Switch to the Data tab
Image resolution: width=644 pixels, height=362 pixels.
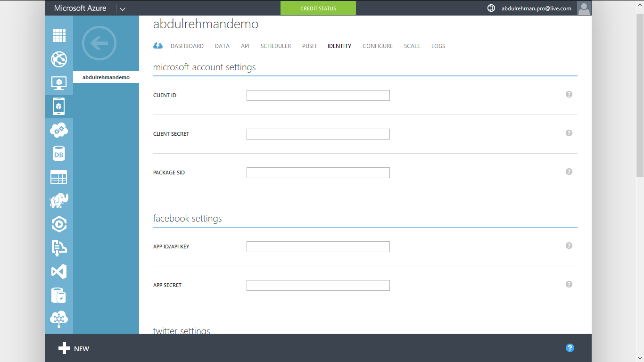(222, 46)
